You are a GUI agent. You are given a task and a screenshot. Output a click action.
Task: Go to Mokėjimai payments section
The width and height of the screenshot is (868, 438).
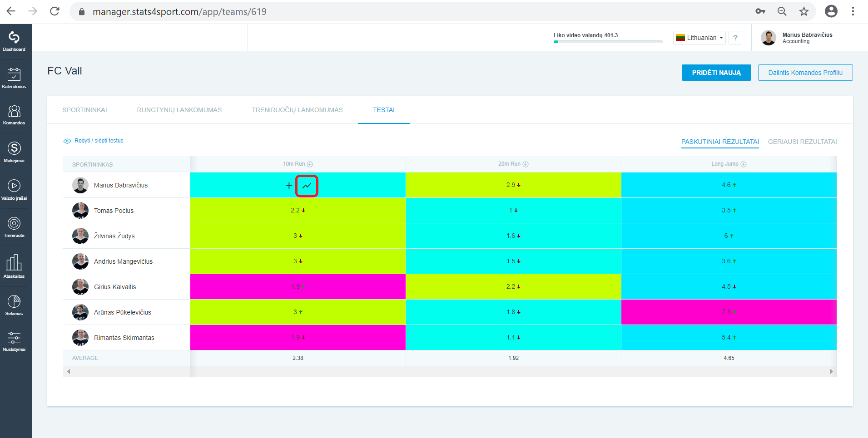(x=14, y=152)
